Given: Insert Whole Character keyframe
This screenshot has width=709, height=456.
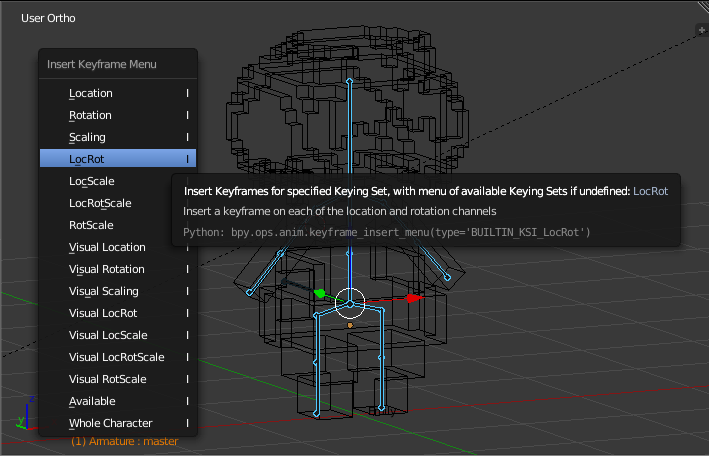Looking at the screenshot, I should point(118,423).
